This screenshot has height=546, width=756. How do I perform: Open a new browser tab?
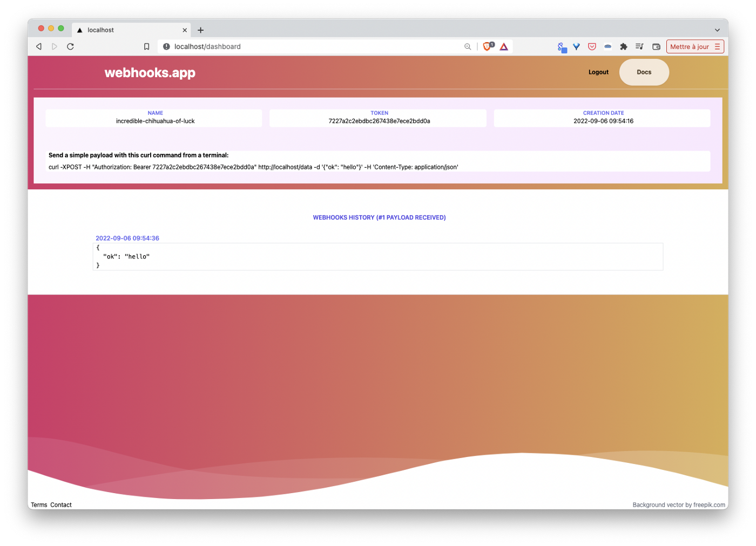[201, 30]
